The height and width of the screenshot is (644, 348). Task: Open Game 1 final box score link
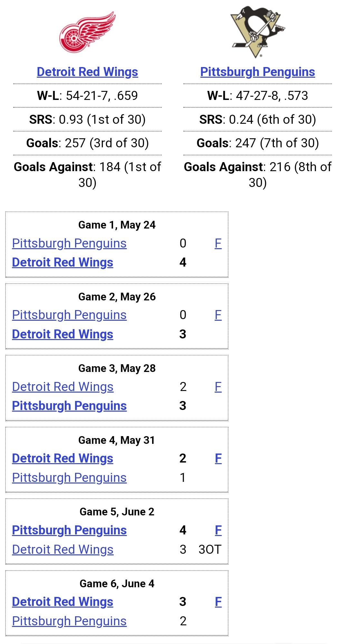[218, 243]
